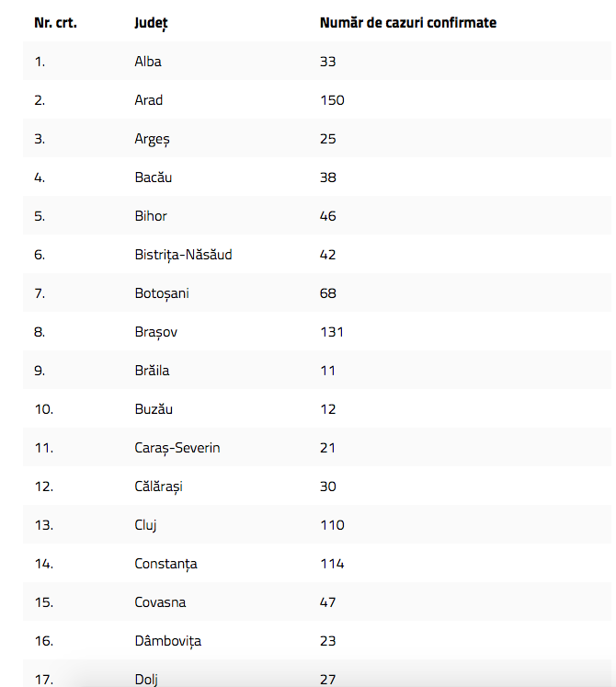
Task: Select the Argeș county name
Action: pos(152,139)
